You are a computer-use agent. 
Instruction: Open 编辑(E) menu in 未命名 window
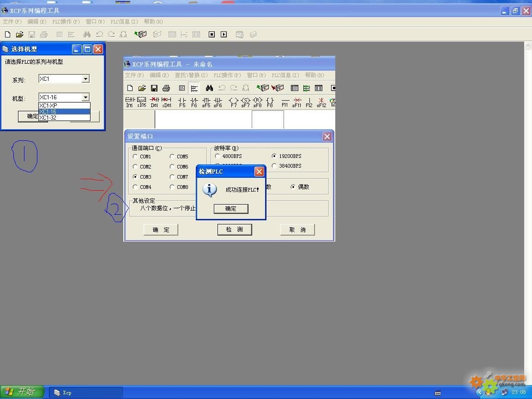(x=159, y=75)
